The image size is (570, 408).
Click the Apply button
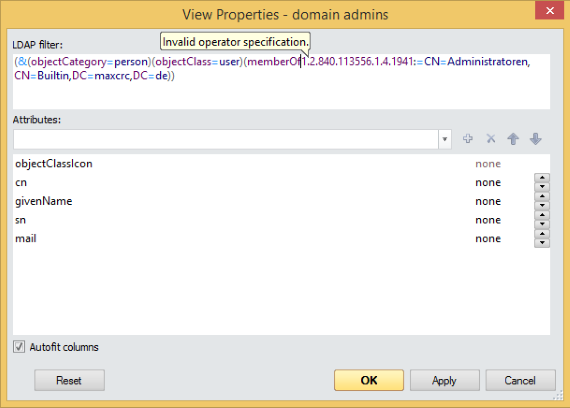(445, 380)
